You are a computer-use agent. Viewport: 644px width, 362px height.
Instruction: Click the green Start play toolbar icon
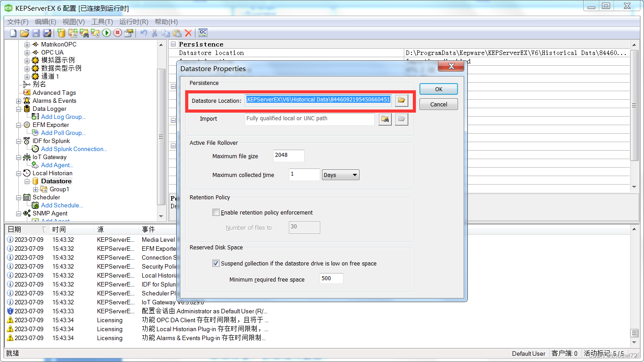pyautogui.click(x=106, y=33)
